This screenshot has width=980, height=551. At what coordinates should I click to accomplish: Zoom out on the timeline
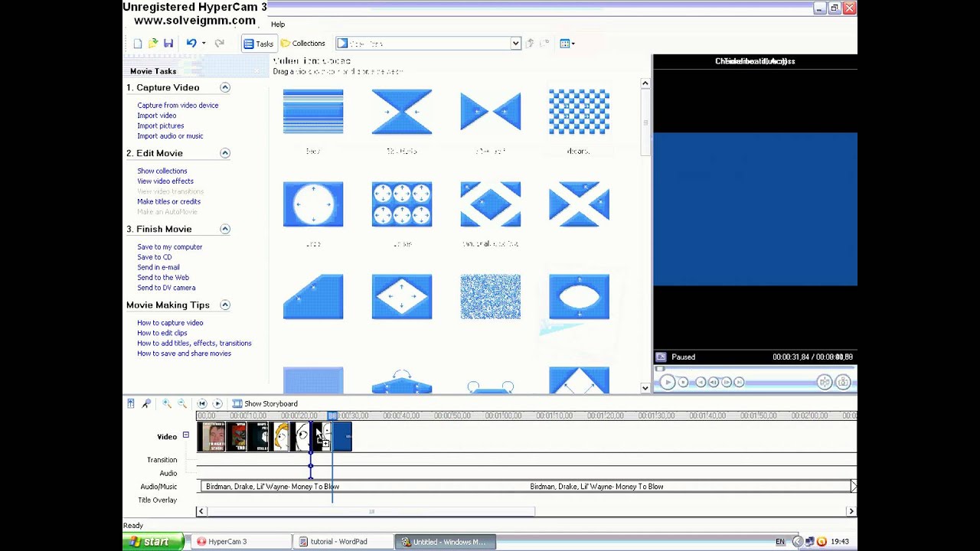tap(182, 403)
